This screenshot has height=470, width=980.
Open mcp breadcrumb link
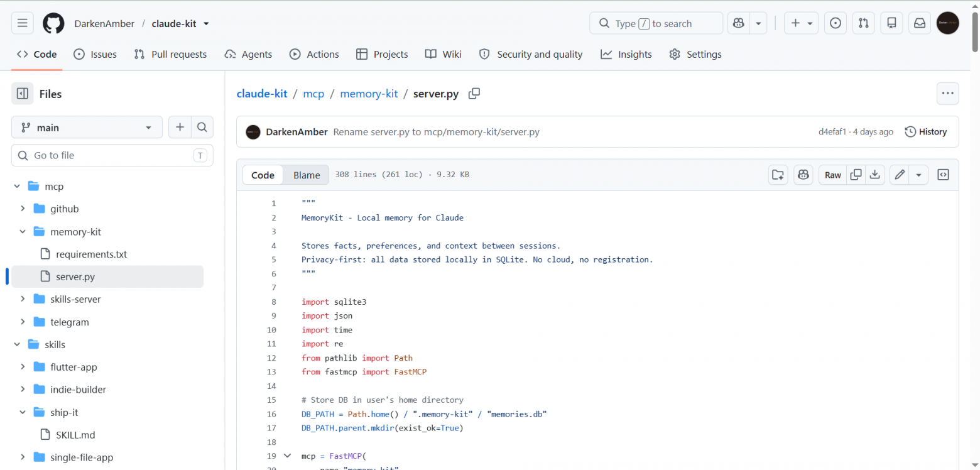tap(313, 94)
